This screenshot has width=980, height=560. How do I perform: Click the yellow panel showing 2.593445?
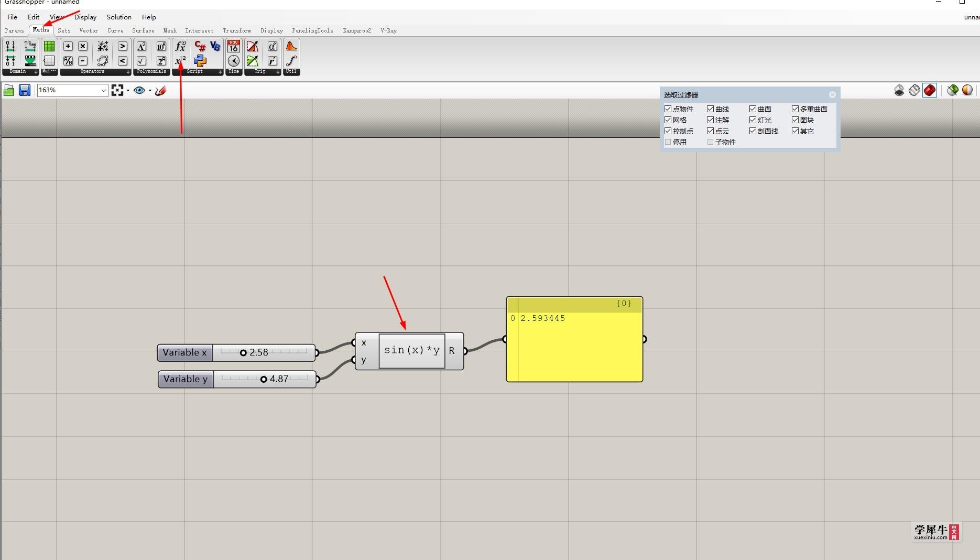point(574,339)
